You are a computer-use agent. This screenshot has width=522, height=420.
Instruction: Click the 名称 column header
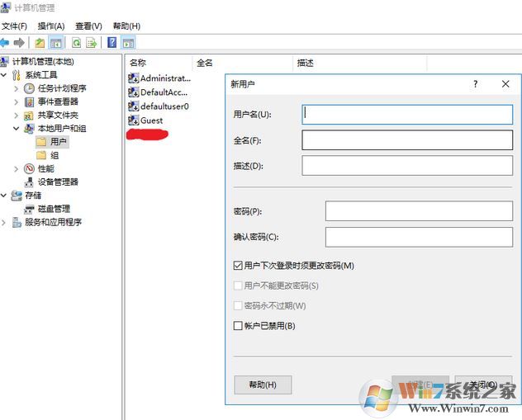click(138, 63)
